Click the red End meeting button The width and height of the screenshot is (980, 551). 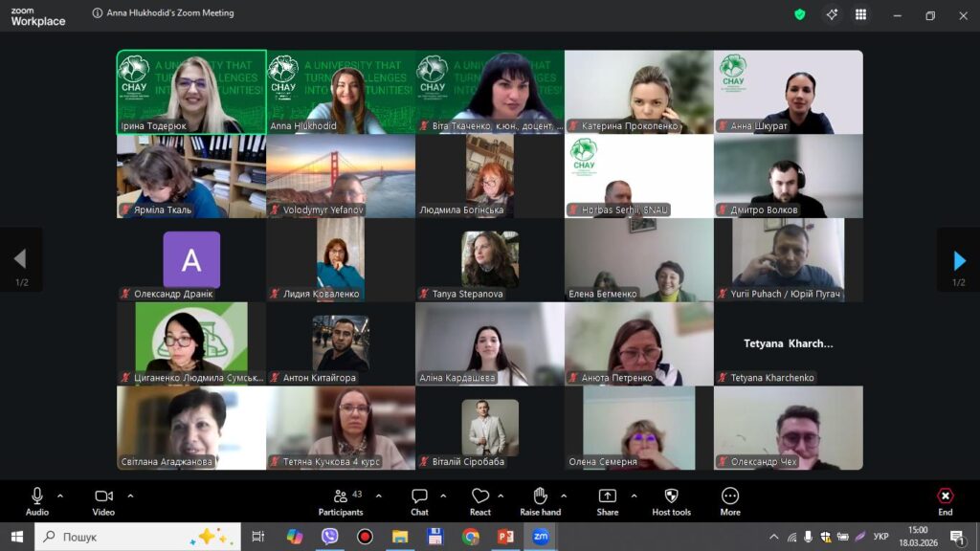click(x=945, y=501)
